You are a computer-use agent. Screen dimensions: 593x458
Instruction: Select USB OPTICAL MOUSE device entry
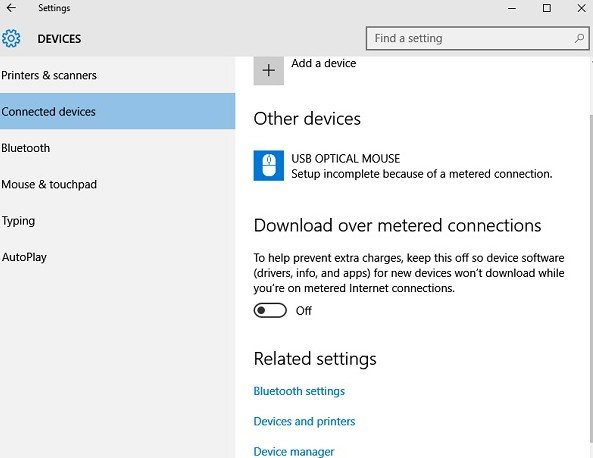coord(403,166)
